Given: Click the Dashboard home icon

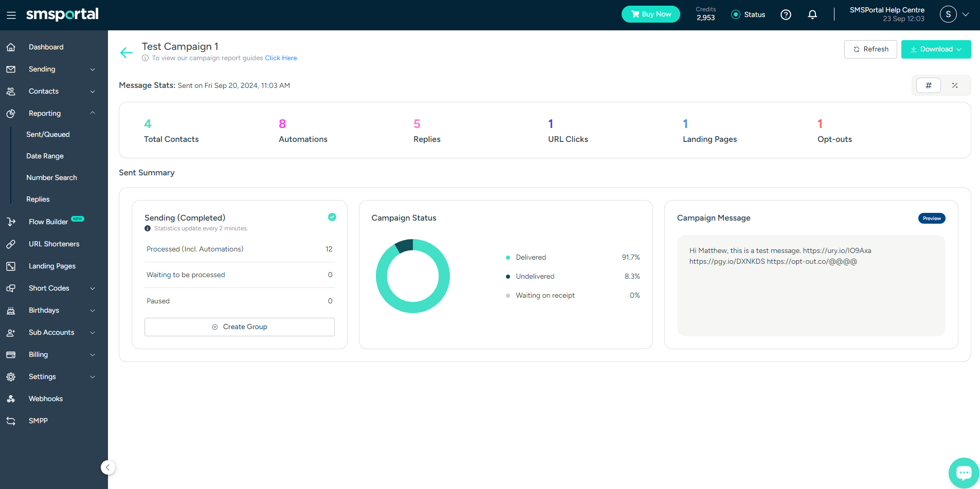Looking at the screenshot, I should pos(11,47).
